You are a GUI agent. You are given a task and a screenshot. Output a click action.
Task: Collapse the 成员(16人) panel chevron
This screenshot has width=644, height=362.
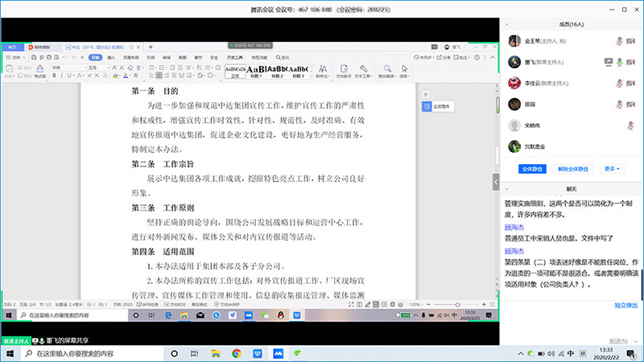coord(508,24)
